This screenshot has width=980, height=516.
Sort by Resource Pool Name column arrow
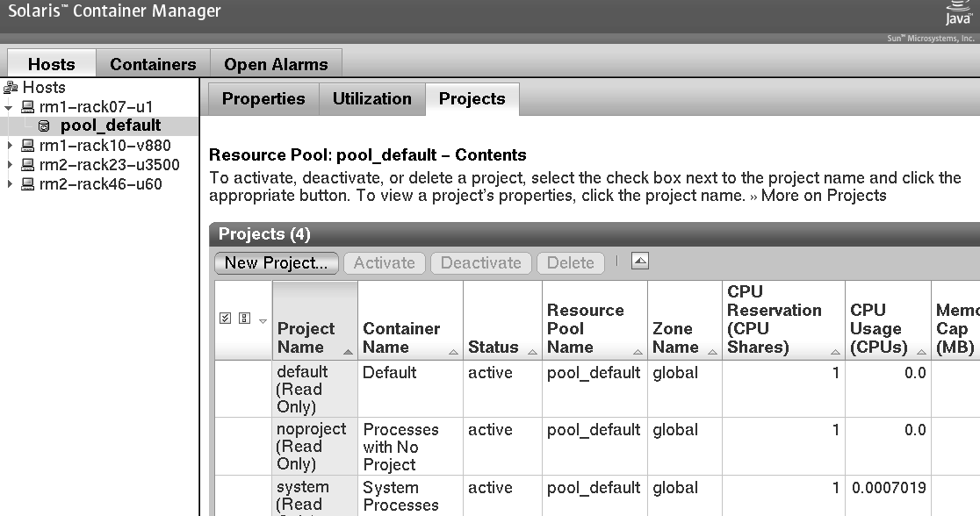click(x=638, y=352)
